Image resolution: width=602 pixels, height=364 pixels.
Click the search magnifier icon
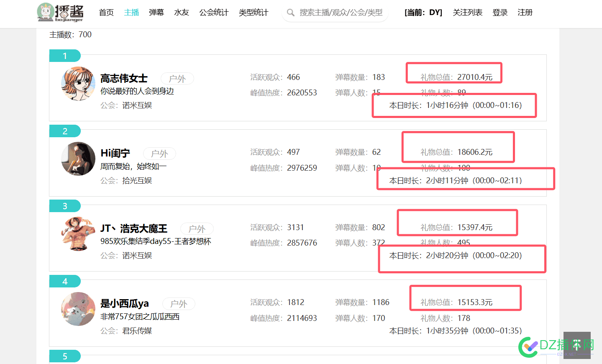point(291,13)
